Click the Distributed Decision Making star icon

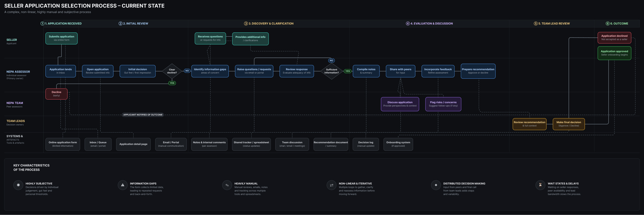[x=436, y=185]
